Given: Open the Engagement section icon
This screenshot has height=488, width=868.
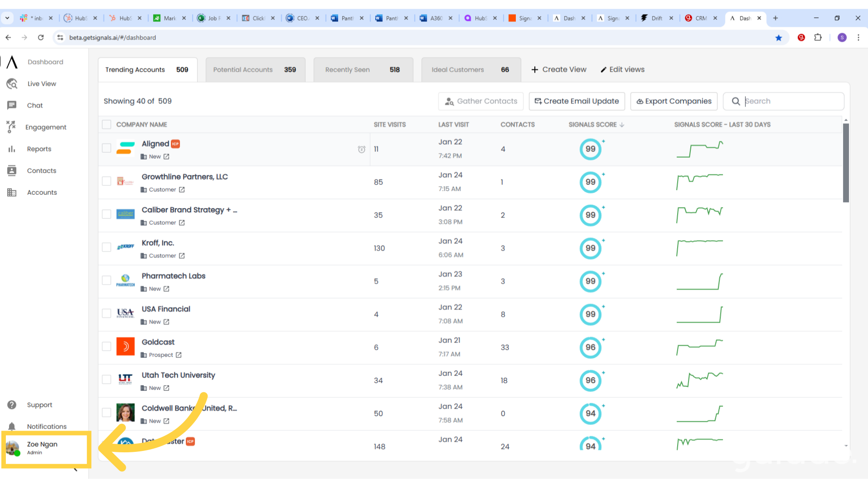Looking at the screenshot, I should tap(12, 127).
